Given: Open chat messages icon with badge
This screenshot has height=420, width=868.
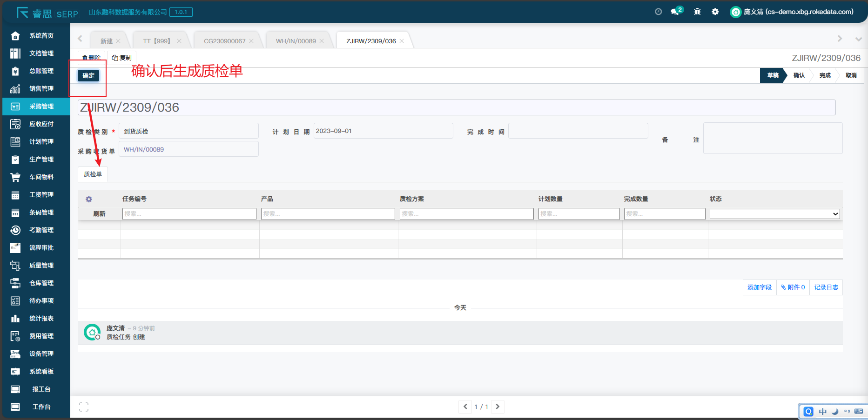Looking at the screenshot, I should point(676,12).
